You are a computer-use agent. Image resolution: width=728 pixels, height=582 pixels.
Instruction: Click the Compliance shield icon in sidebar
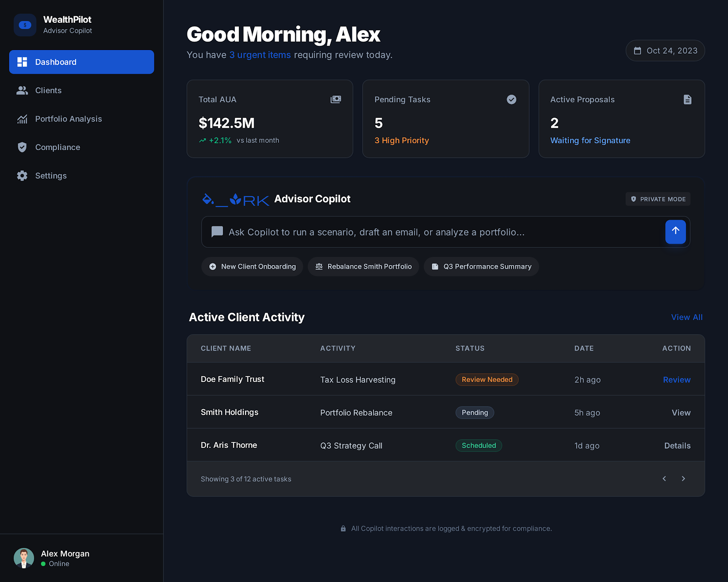(22, 147)
